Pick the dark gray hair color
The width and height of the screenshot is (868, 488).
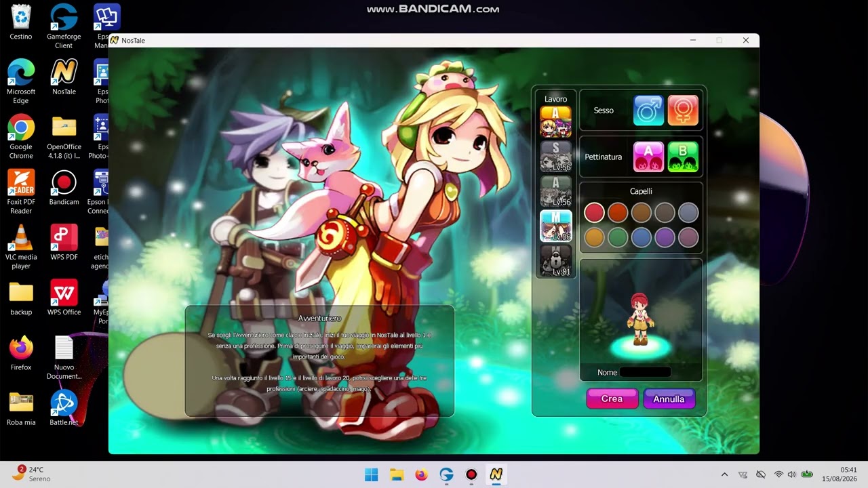pos(665,213)
